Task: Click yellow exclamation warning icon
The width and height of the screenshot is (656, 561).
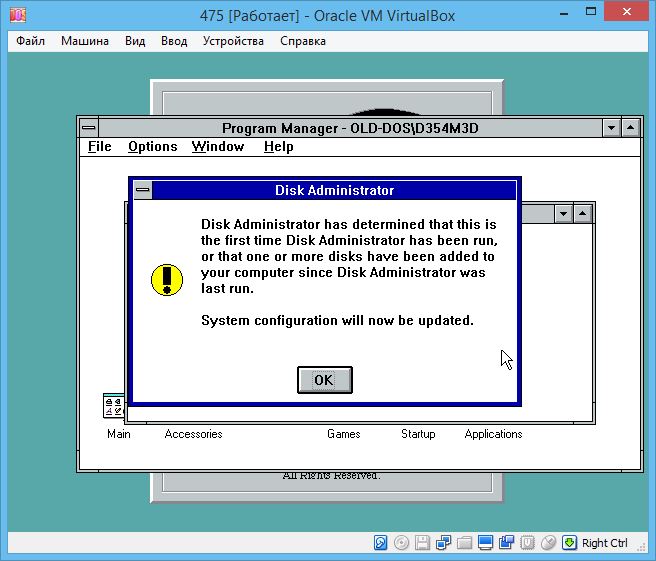Action: point(167,280)
